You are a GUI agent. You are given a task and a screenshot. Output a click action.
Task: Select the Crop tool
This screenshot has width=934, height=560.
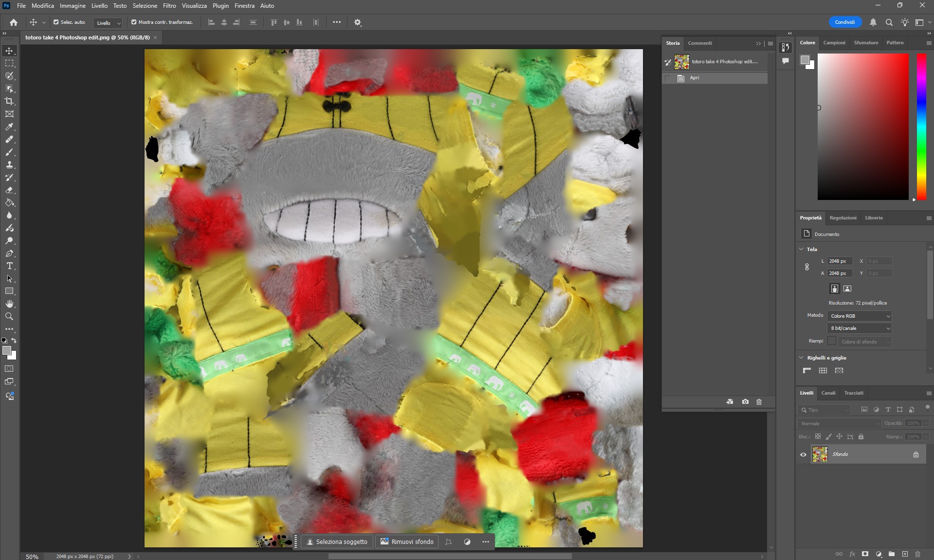pyautogui.click(x=9, y=101)
